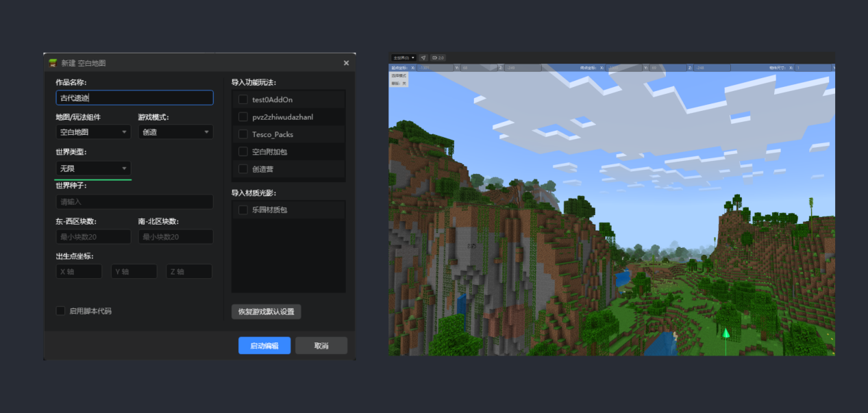Click the start point Y coordinate field
The height and width of the screenshot is (413, 868).
[479, 68]
